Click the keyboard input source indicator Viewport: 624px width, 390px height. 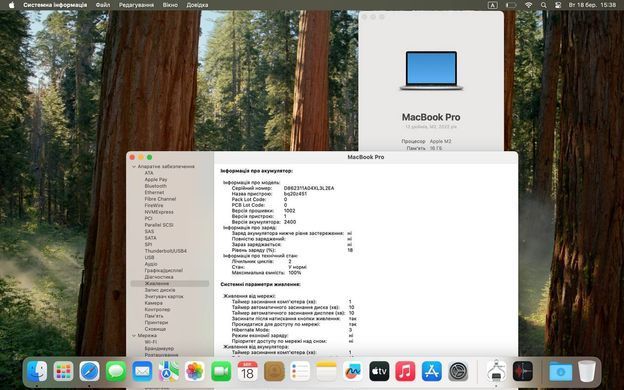[492, 5]
